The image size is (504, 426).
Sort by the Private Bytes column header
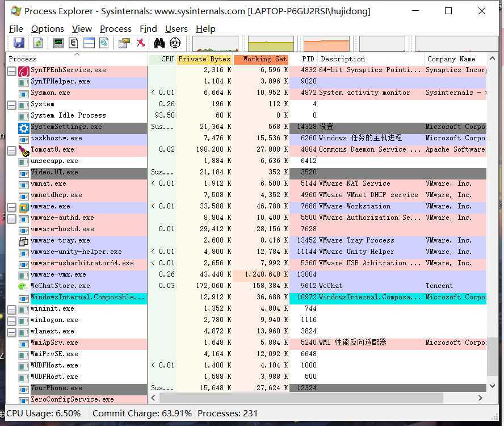coord(204,59)
